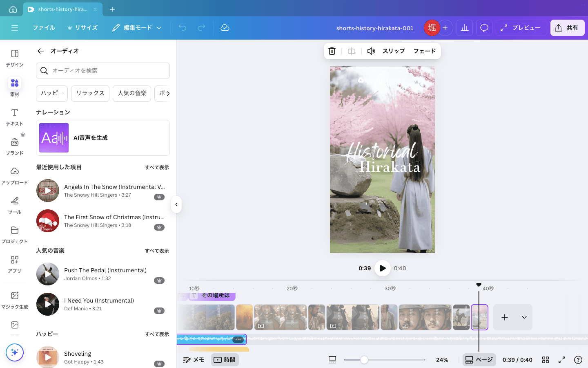Open the プロジェクト panel

pyautogui.click(x=14, y=235)
